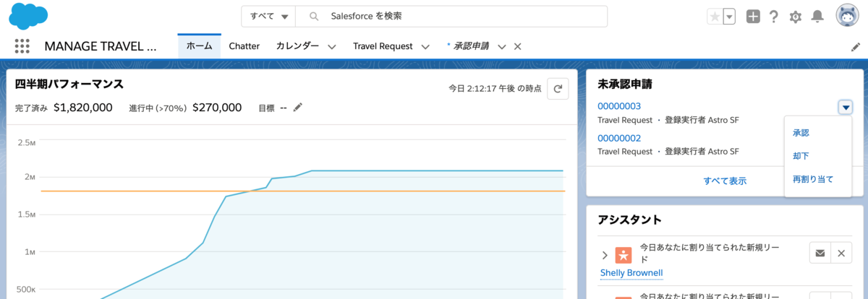Click the orange lead icon for Shelly Brownell
The image size is (868, 299).
(624, 254)
